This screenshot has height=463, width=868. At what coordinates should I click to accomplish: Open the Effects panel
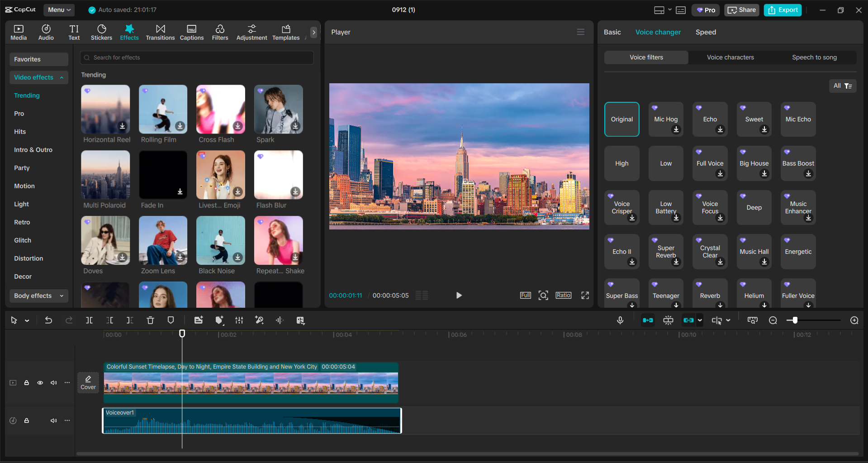click(x=129, y=32)
